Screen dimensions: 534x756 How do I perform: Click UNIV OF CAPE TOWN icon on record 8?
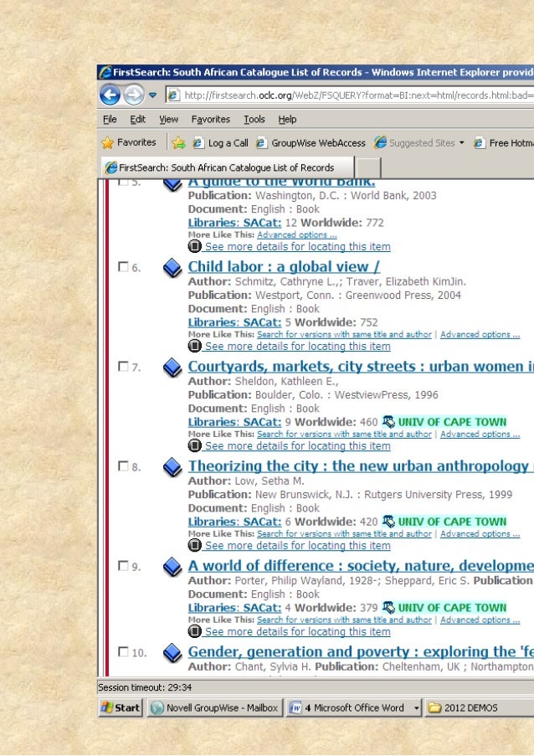(388, 522)
